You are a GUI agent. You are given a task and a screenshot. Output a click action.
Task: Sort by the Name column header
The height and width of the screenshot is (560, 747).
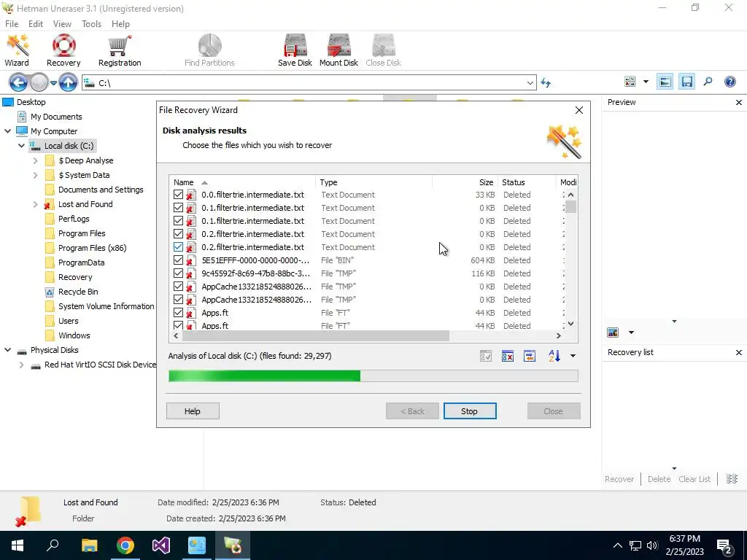tap(241, 182)
